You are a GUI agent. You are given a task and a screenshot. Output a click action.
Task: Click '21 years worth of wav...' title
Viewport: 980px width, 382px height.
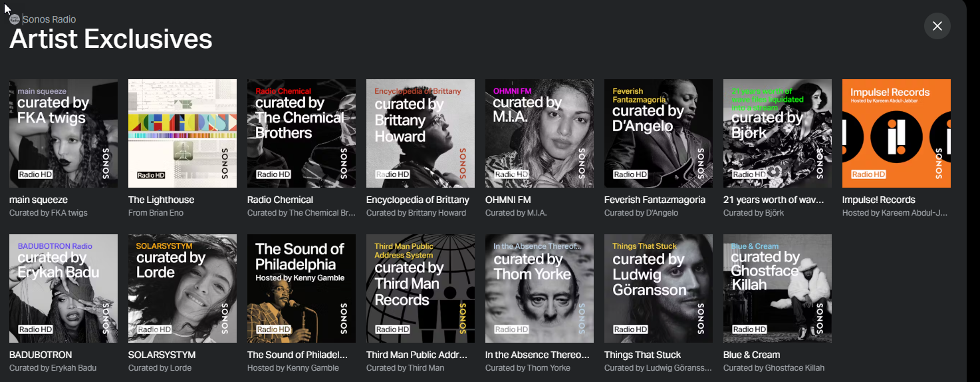[774, 200]
